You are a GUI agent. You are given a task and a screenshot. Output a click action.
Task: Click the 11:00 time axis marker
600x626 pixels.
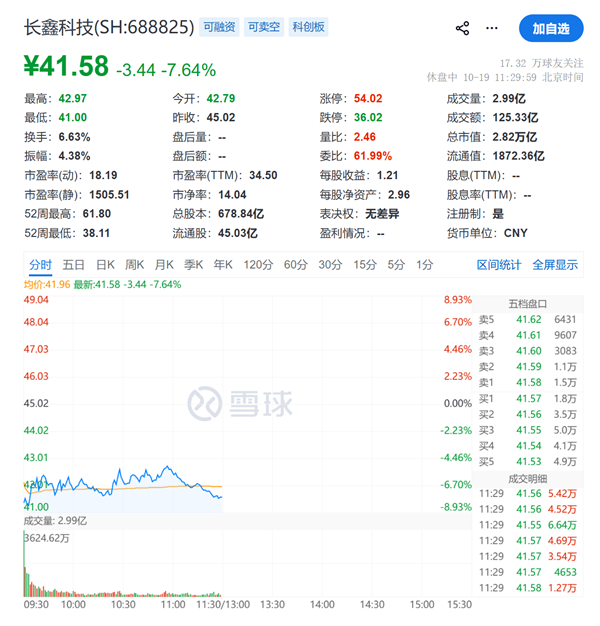[x=173, y=605]
